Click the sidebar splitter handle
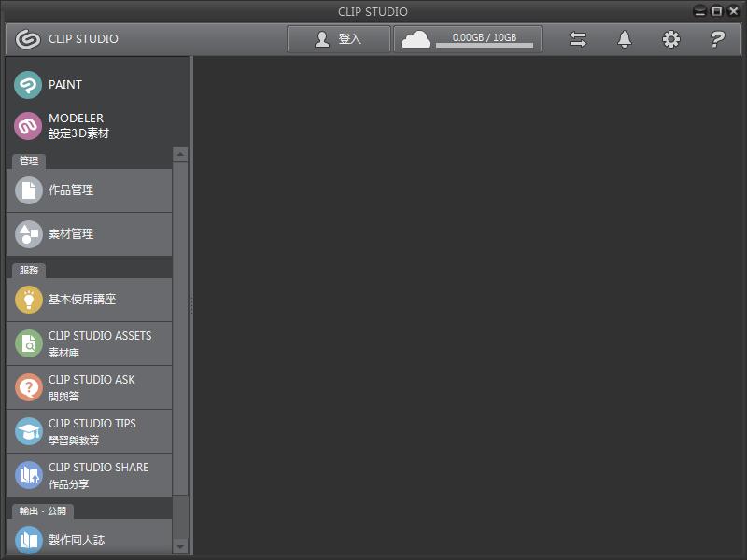The height and width of the screenshot is (560, 747). pos(191,306)
